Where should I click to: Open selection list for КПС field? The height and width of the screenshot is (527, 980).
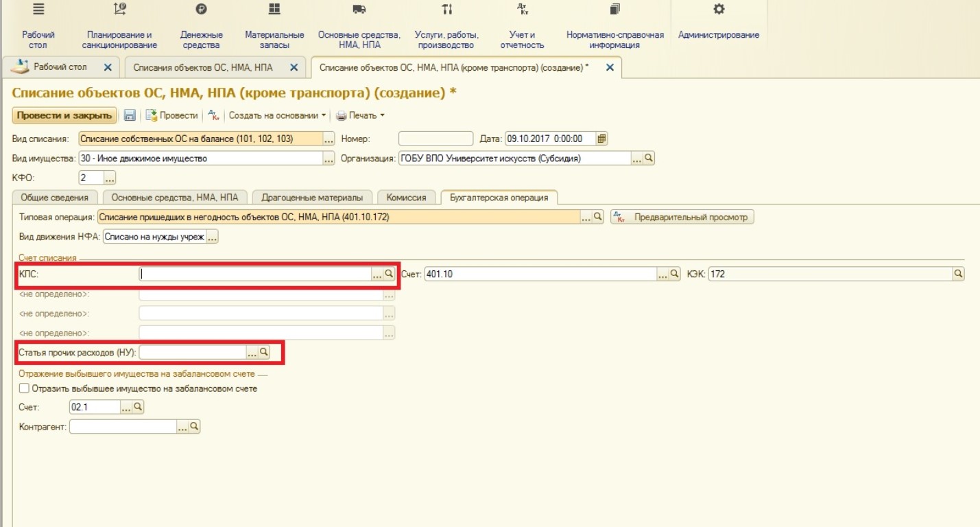point(377,274)
